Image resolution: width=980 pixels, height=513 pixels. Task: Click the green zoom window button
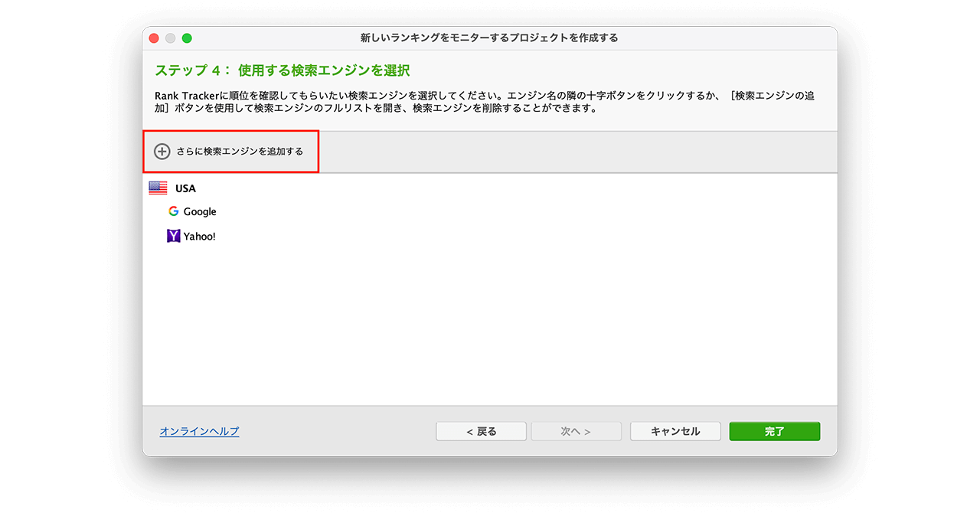pos(187,38)
